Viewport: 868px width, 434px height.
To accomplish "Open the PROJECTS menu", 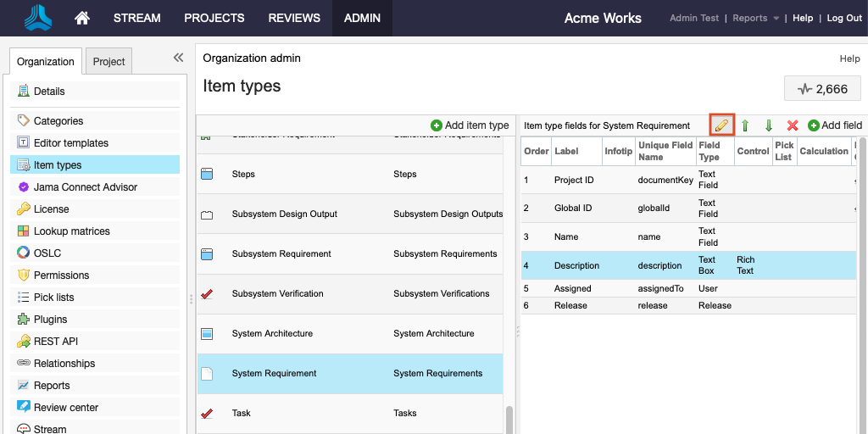I will pos(214,18).
